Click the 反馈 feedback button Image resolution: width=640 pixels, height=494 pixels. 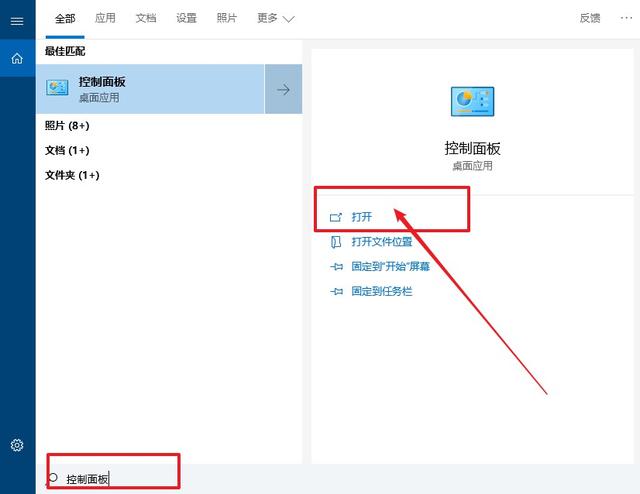pos(590,18)
